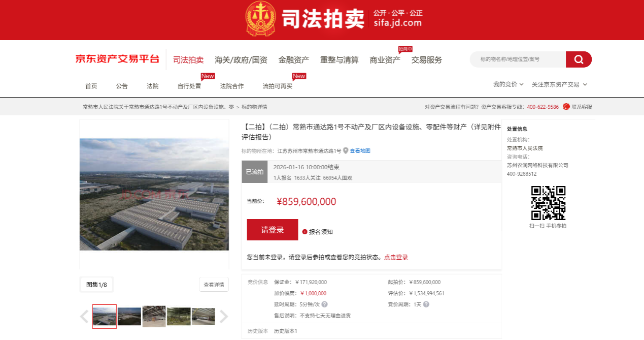
Task: Open 重整与清算 tab
Action: click(x=339, y=60)
